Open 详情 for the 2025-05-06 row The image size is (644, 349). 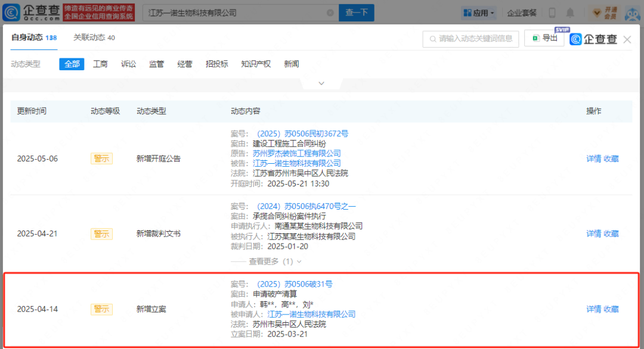593,158
